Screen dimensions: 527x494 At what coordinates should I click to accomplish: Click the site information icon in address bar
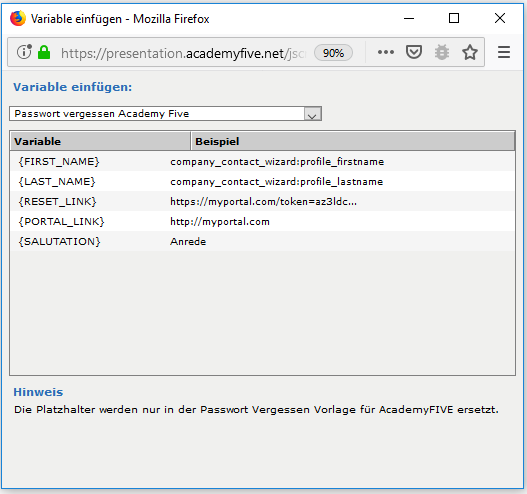24,52
